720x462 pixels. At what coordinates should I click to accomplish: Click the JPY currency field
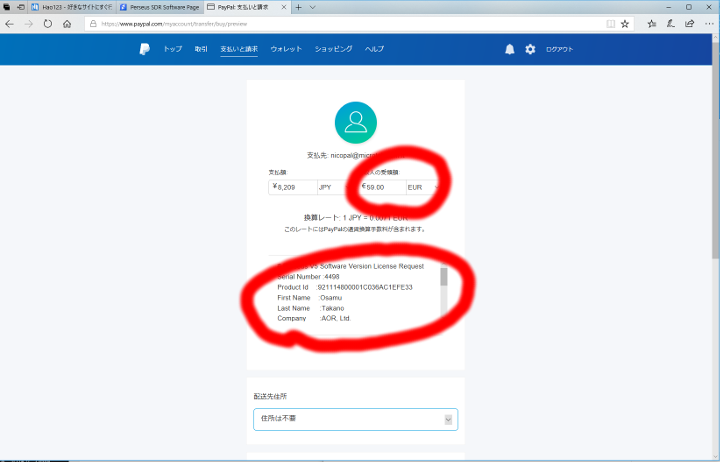click(x=332, y=187)
